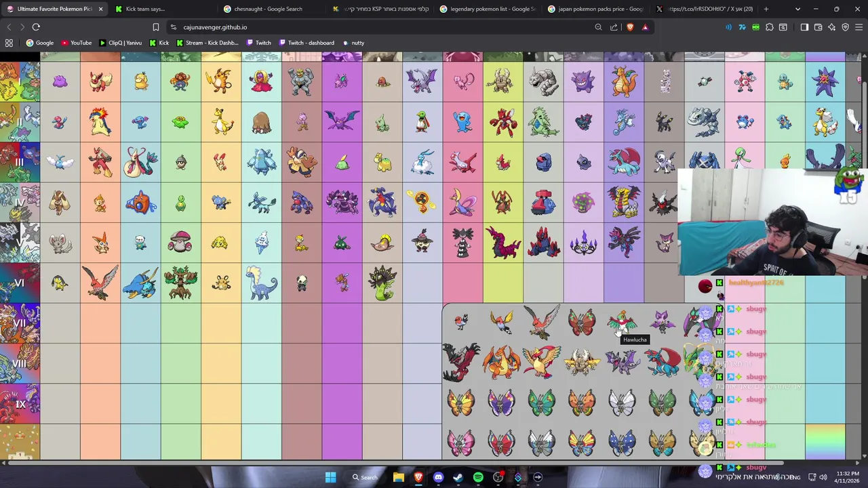
Task: Open Brave Leo AI sparkle icon
Action: click(832, 27)
